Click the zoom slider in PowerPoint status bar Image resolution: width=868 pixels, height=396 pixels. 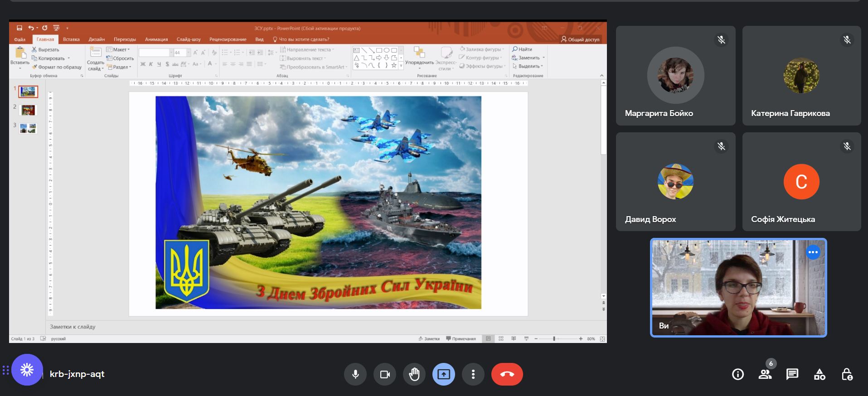point(554,338)
